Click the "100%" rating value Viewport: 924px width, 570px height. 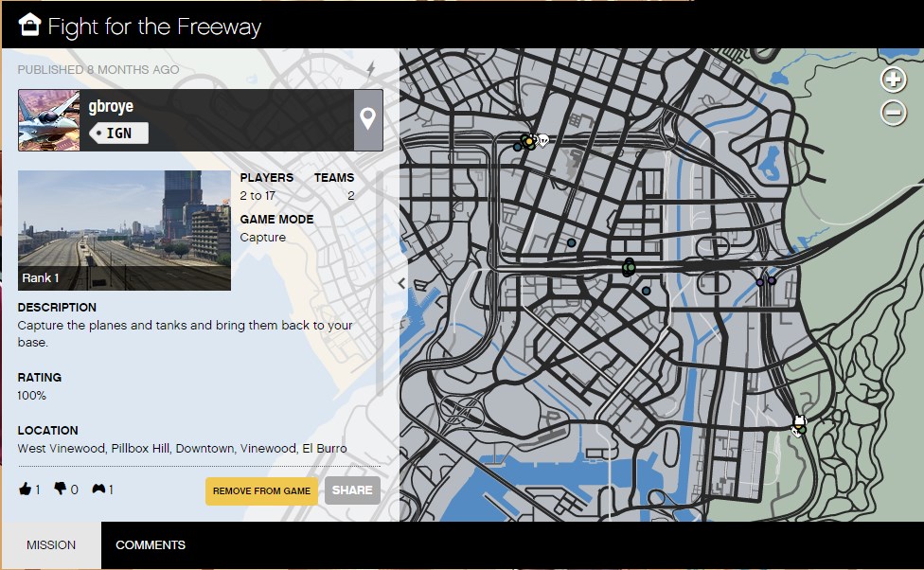pos(32,396)
